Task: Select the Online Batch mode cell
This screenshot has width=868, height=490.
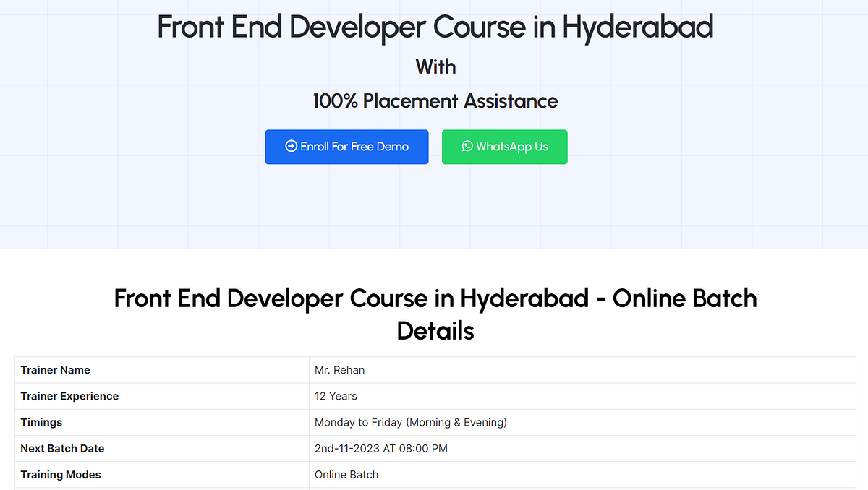Action: click(x=346, y=474)
